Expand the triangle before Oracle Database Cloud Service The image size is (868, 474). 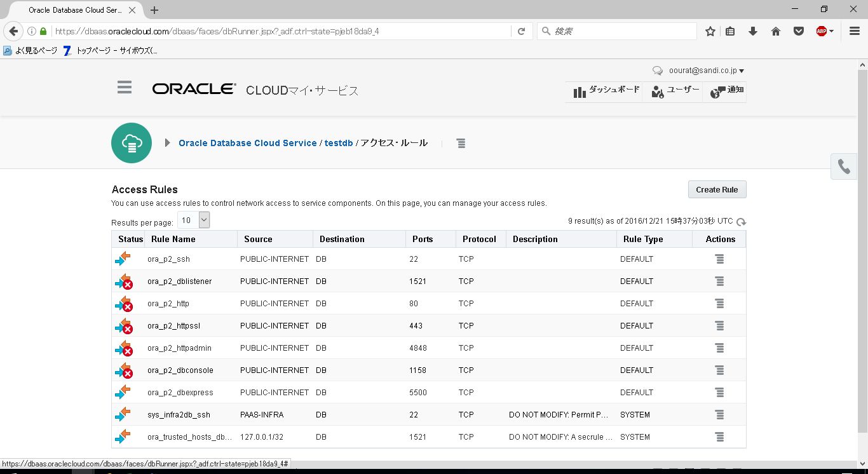[167, 143]
